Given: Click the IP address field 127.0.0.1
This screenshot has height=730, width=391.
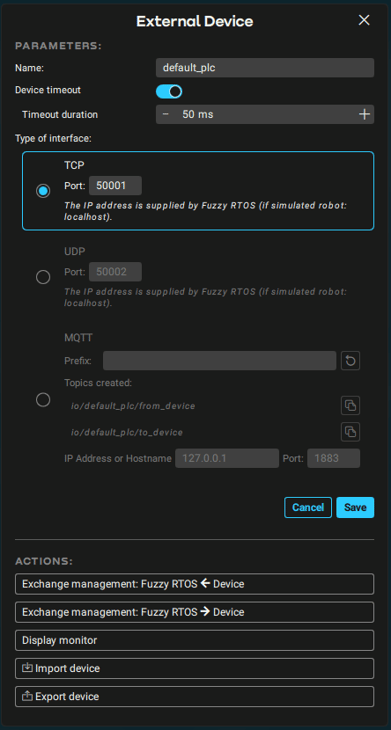Looking at the screenshot, I should (227, 459).
